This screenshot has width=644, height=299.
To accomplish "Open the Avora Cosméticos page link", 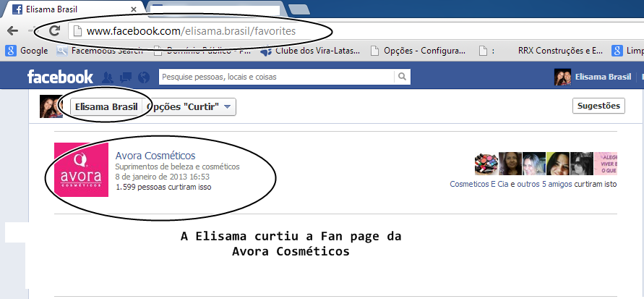I will coord(155,156).
